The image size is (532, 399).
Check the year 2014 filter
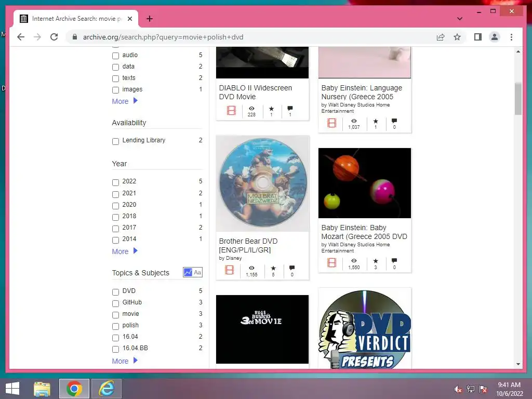point(116,240)
